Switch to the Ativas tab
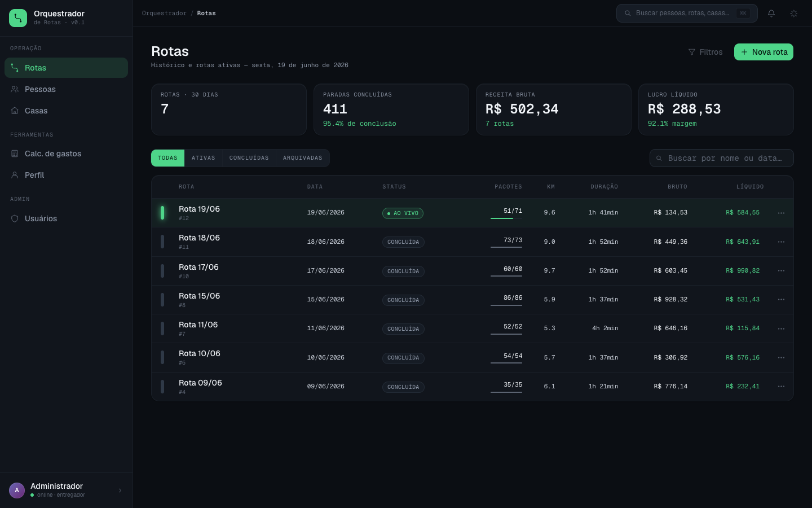Image resolution: width=812 pixels, height=508 pixels. click(203, 158)
